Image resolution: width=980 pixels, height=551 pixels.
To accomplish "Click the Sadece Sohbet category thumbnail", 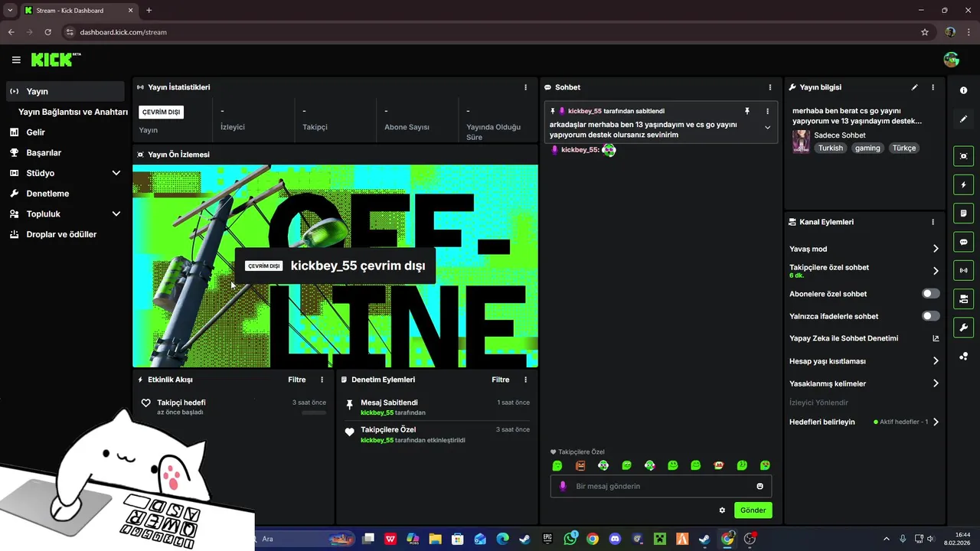I will tap(801, 142).
